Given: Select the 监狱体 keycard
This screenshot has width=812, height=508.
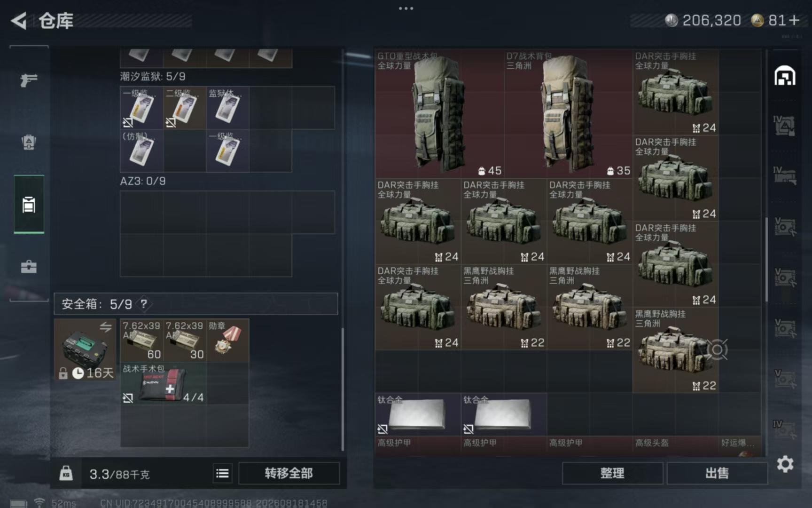Looking at the screenshot, I should tap(227, 108).
